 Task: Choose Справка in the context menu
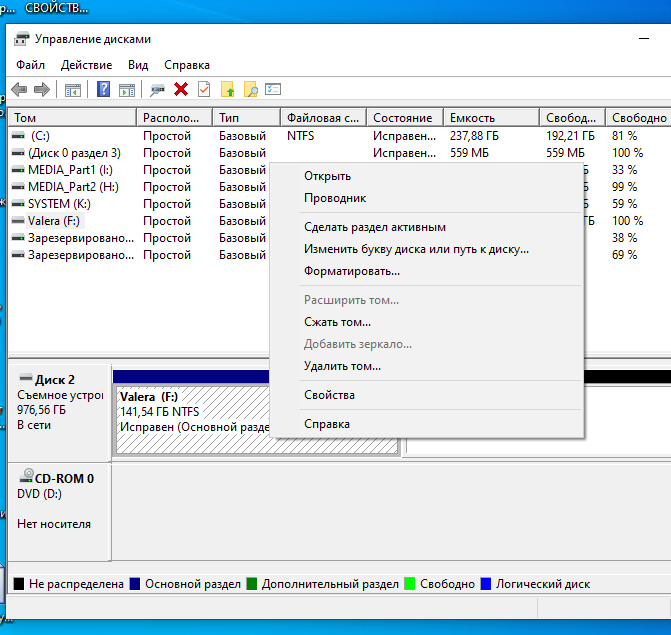coord(427,424)
